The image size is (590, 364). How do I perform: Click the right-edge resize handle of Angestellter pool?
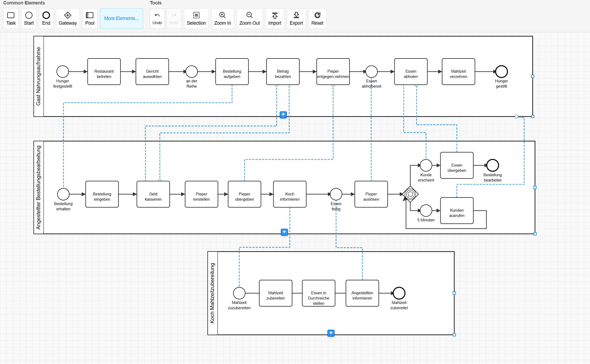click(535, 188)
